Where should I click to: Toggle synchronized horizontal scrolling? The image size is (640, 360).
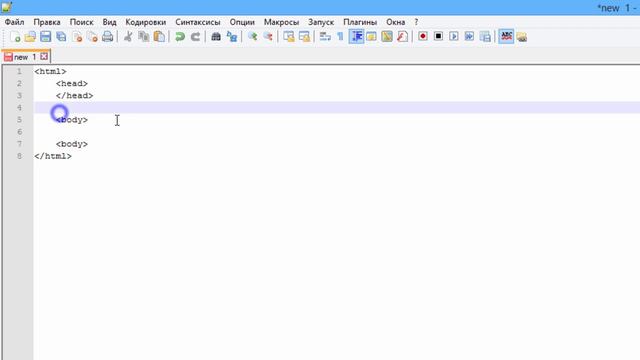[304, 37]
